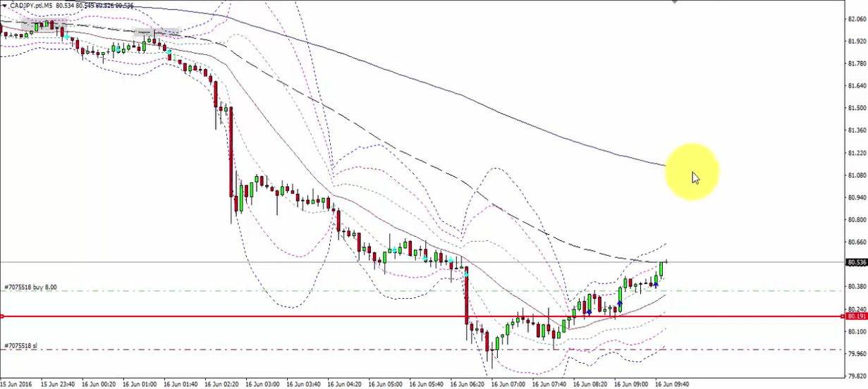The image size is (868, 389).
Task: Click the 80.660 price scale value
Action: [x=857, y=242]
